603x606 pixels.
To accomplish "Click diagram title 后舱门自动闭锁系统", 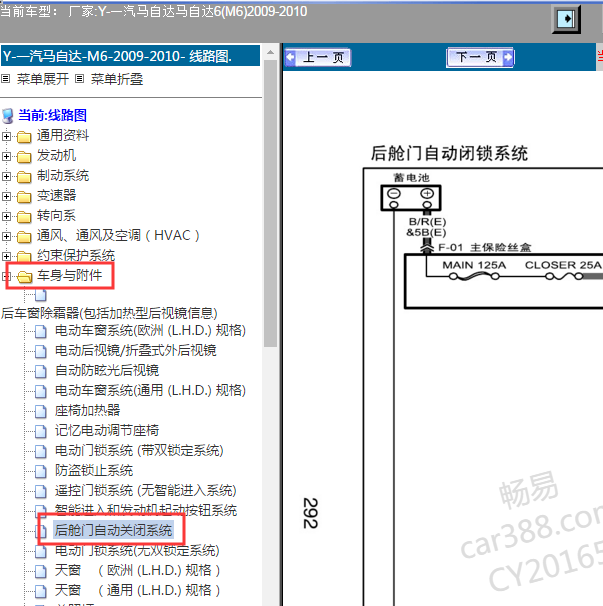I will (449, 153).
